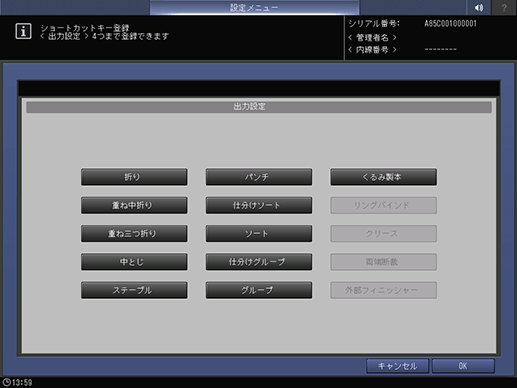
Task: Confirm the selection with OK
Action: [x=463, y=366]
